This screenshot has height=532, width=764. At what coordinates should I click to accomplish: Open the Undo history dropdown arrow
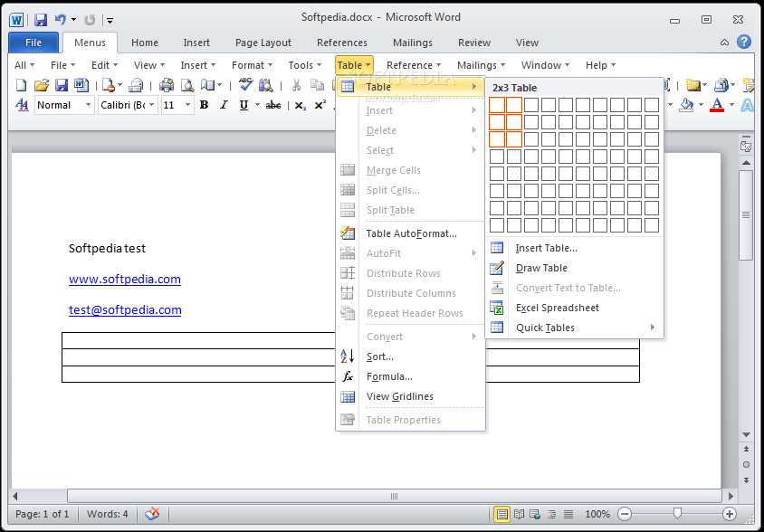73,20
